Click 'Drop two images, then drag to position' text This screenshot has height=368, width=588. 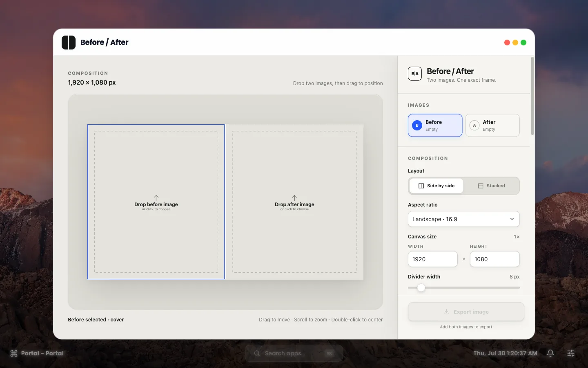(x=338, y=83)
